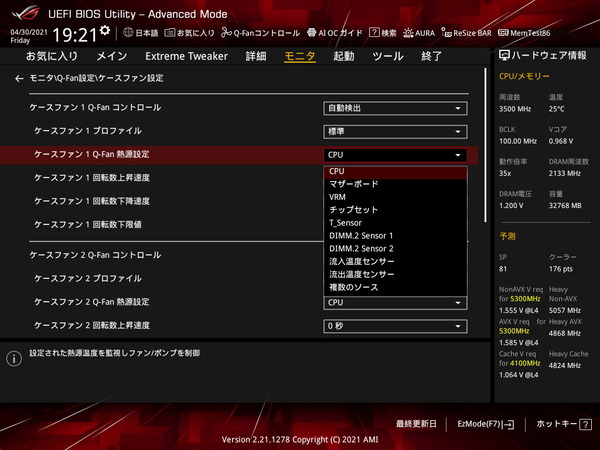600x450 pixels.
Task: Switch to the メイン tab
Action: 111,56
